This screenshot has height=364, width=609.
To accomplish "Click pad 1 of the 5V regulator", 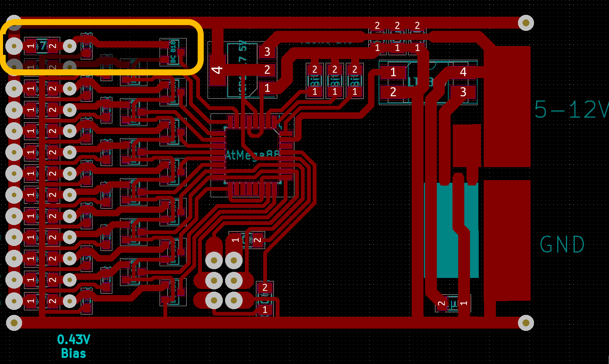I will (x=267, y=88).
